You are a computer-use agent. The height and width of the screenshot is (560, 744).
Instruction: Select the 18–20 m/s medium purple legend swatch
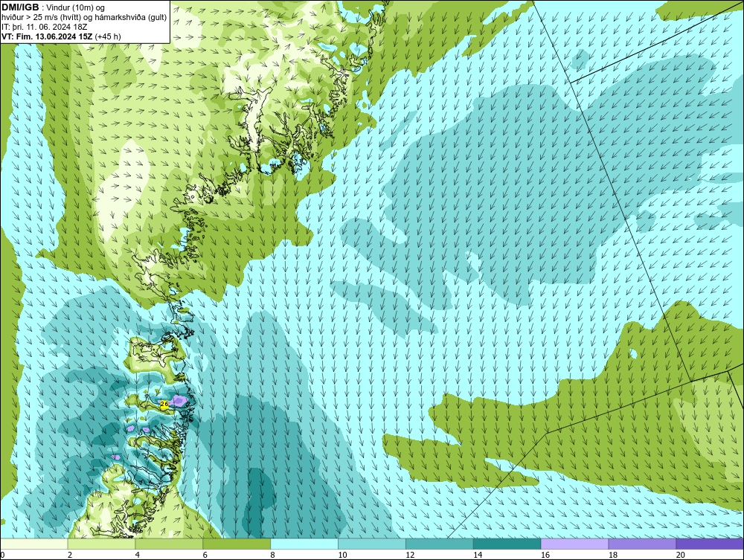[x=643, y=544]
